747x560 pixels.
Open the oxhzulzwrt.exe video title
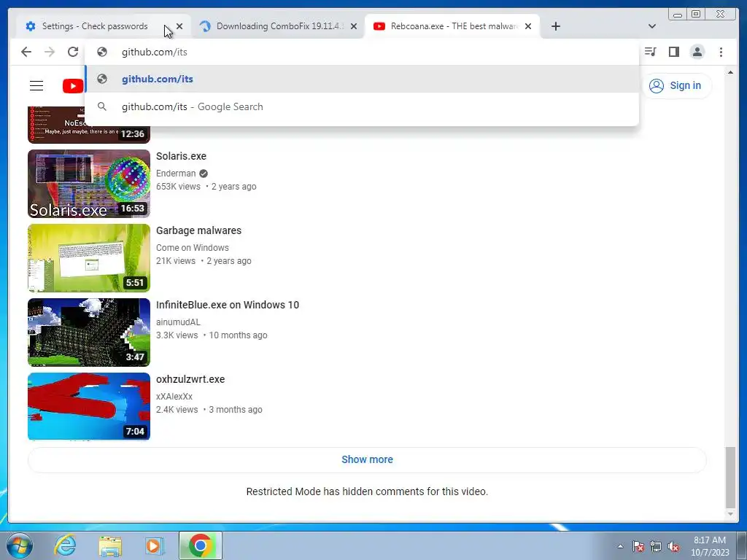click(190, 379)
